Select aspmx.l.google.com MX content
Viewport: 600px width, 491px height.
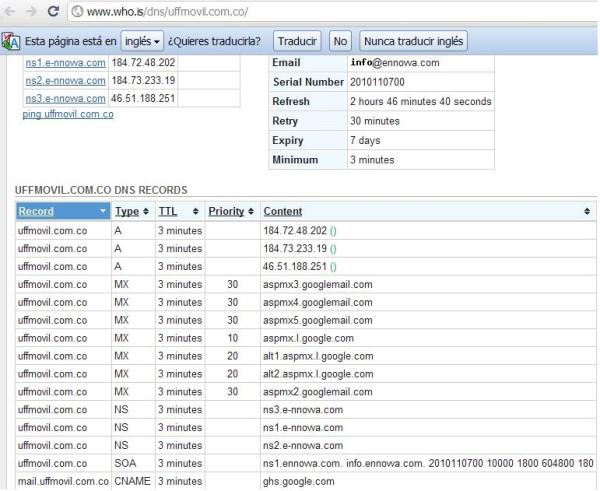pyautogui.click(x=308, y=339)
